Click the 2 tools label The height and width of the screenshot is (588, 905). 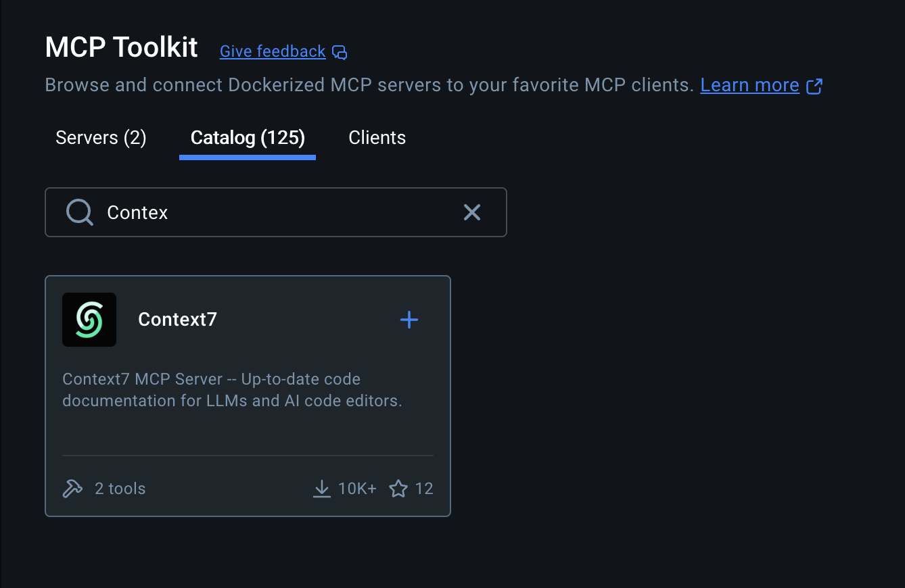click(120, 489)
